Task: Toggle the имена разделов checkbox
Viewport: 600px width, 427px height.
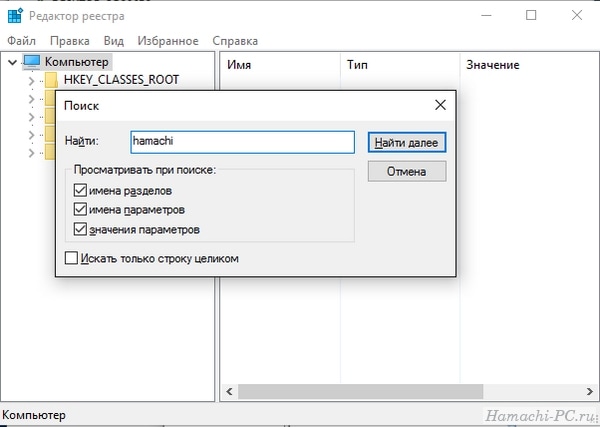Action: pos(80,190)
